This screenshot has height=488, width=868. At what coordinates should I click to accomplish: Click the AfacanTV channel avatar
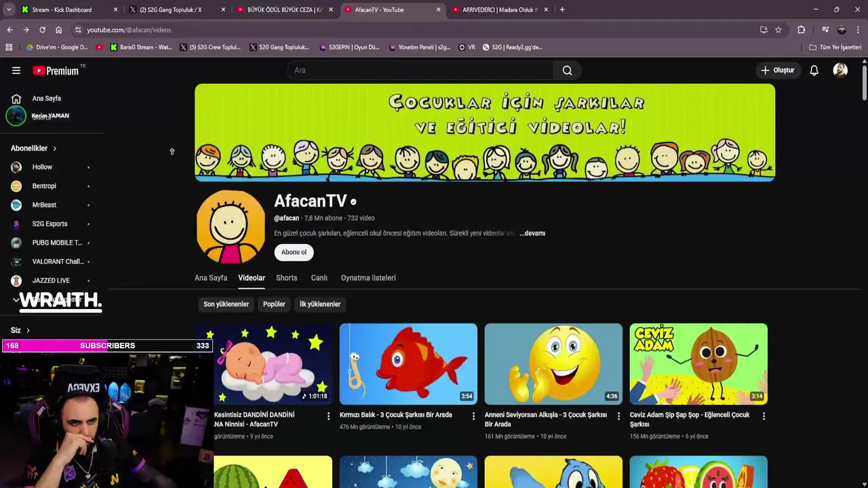231,227
